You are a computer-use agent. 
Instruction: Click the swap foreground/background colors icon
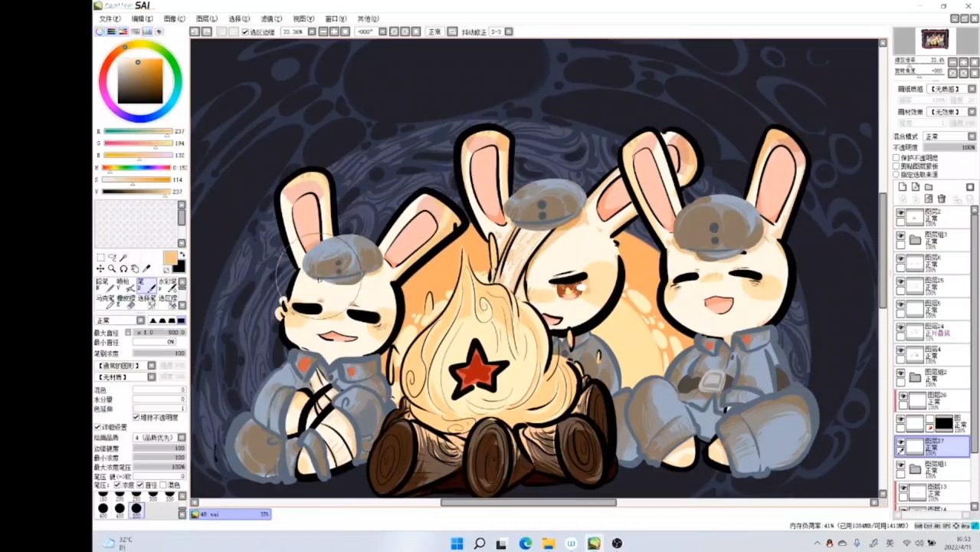point(182,255)
